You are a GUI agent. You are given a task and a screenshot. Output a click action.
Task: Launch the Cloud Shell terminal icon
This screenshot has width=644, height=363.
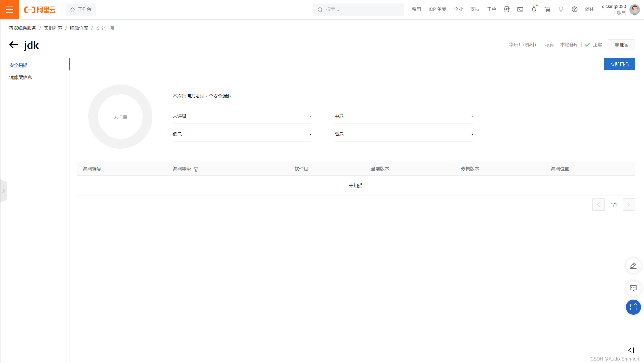(x=520, y=10)
